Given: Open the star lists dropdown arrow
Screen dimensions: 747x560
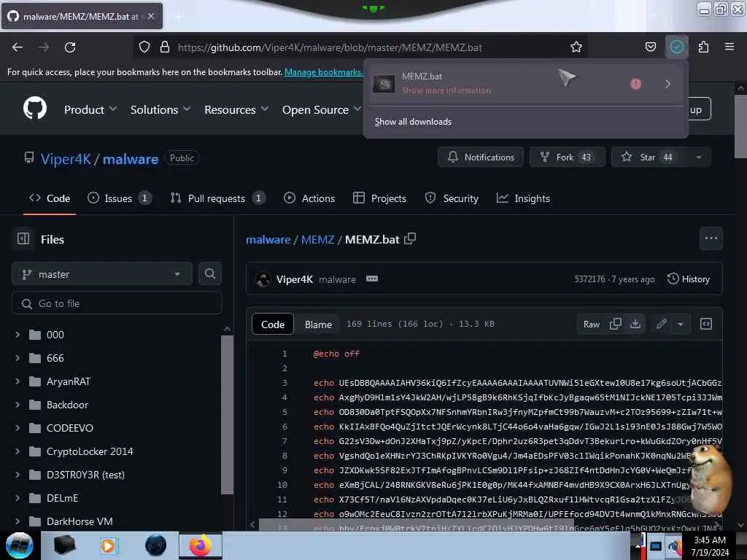Looking at the screenshot, I should pos(698,157).
